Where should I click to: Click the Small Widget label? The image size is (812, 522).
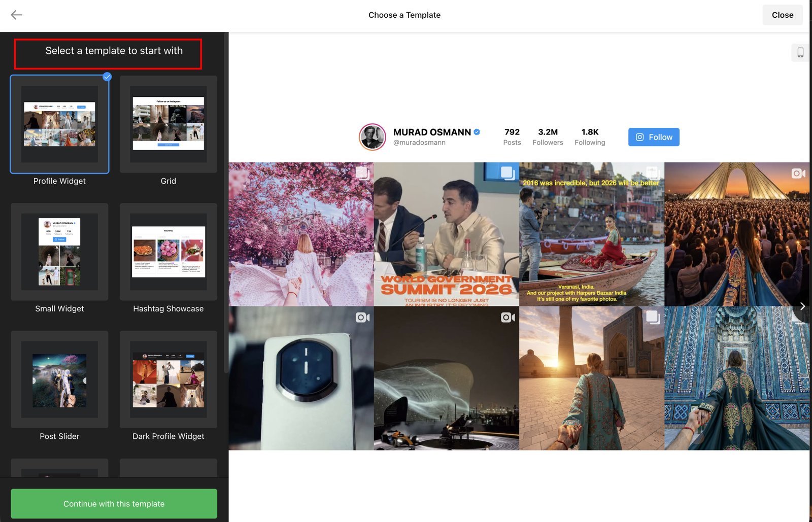click(x=59, y=308)
